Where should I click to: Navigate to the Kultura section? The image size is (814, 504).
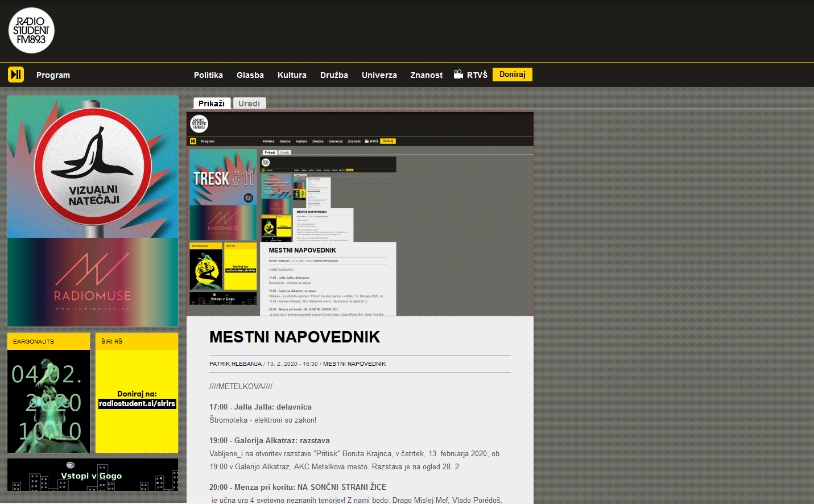click(292, 75)
